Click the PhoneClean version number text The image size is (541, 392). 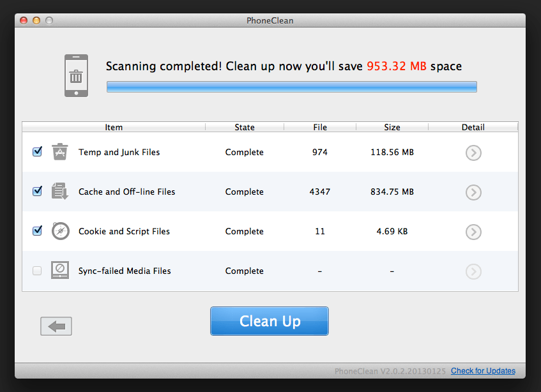pos(390,372)
